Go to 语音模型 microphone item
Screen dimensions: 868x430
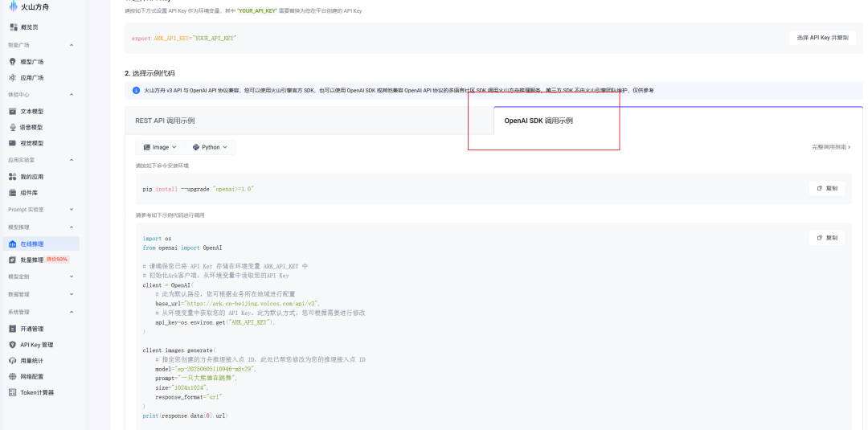tap(31, 127)
